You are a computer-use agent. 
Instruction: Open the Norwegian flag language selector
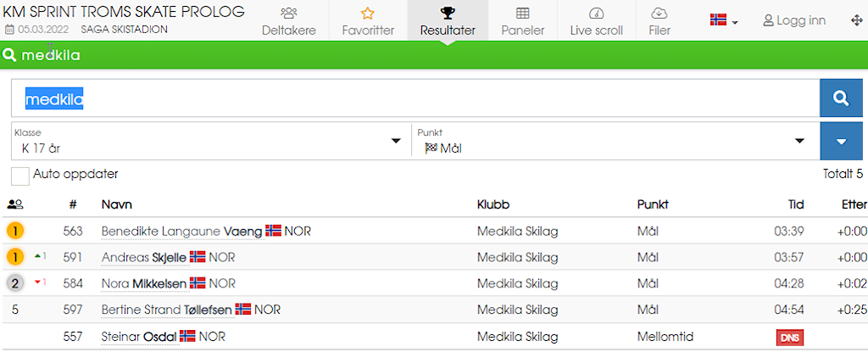(x=723, y=20)
